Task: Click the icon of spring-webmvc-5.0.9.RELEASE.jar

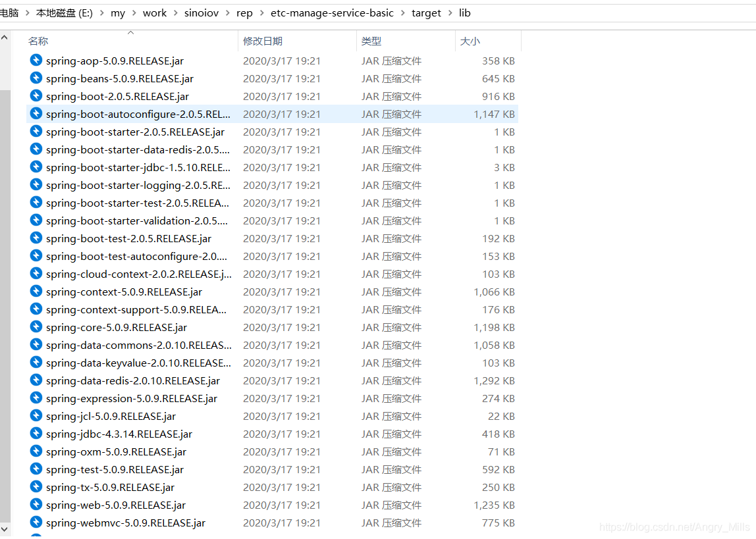Action: [36, 522]
